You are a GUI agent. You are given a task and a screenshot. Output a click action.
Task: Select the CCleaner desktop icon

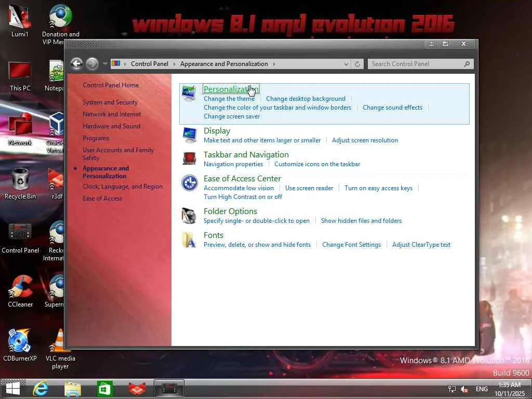(20, 292)
